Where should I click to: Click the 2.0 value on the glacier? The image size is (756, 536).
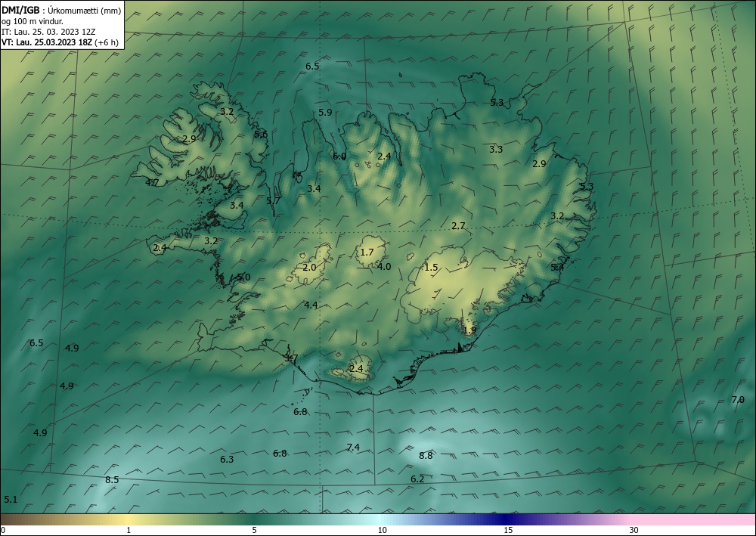[309, 267]
